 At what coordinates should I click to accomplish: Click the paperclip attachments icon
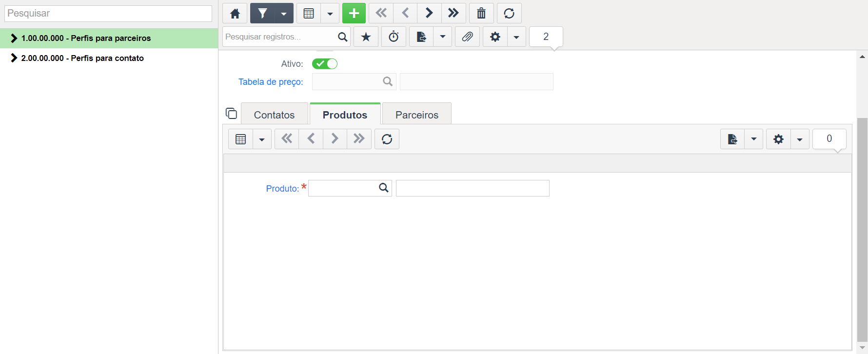coord(467,37)
